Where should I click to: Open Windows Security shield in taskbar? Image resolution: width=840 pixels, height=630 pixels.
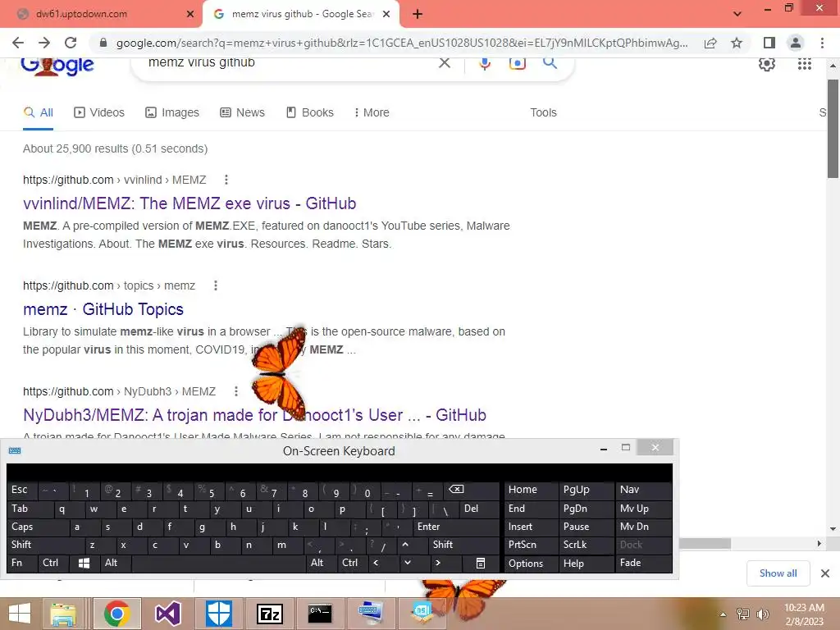(219, 614)
